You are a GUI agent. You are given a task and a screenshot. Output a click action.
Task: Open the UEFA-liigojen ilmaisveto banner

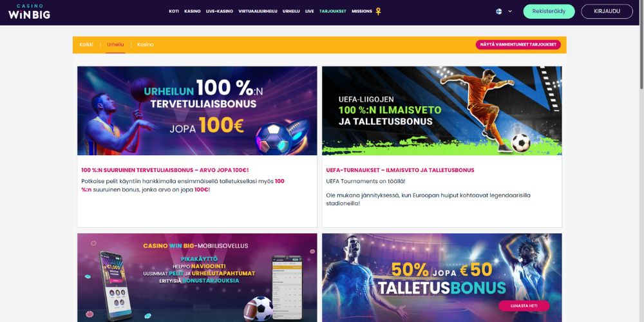[442, 111]
